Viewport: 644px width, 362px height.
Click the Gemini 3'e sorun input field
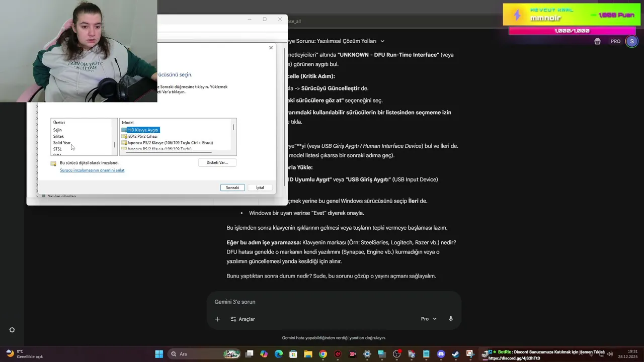(x=334, y=302)
